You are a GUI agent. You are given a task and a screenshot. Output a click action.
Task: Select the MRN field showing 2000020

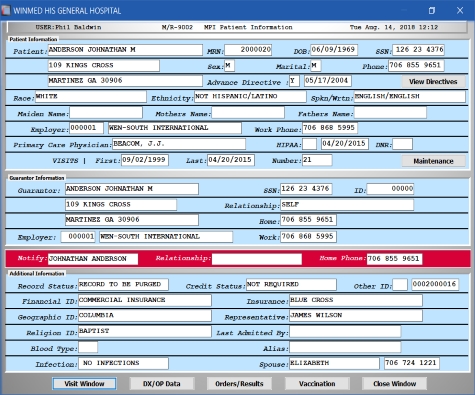pyautogui.click(x=248, y=50)
